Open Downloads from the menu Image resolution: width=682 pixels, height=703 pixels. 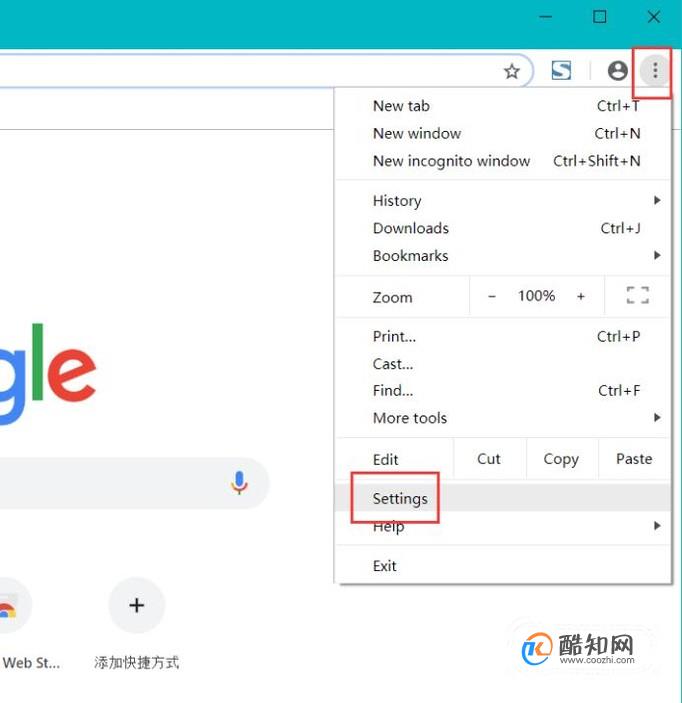502,228
